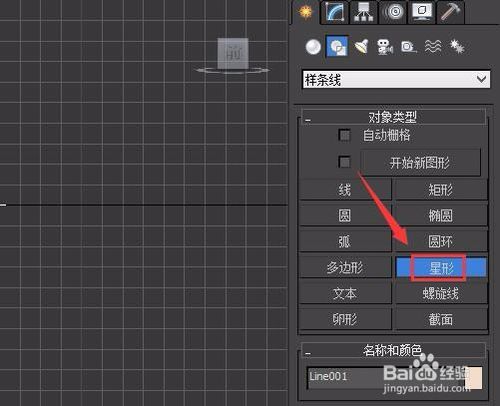The image size is (500, 406).
Task: Open the Utilities hammer tab
Action: tap(450, 12)
